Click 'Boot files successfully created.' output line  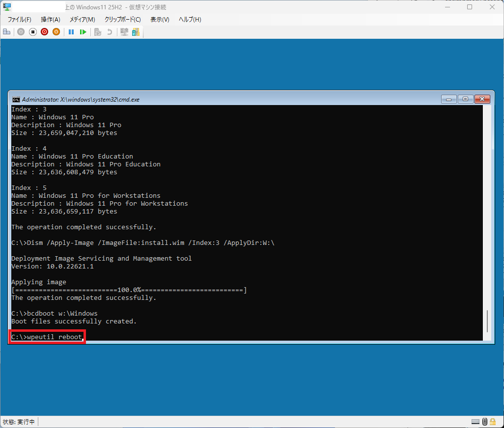74,321
